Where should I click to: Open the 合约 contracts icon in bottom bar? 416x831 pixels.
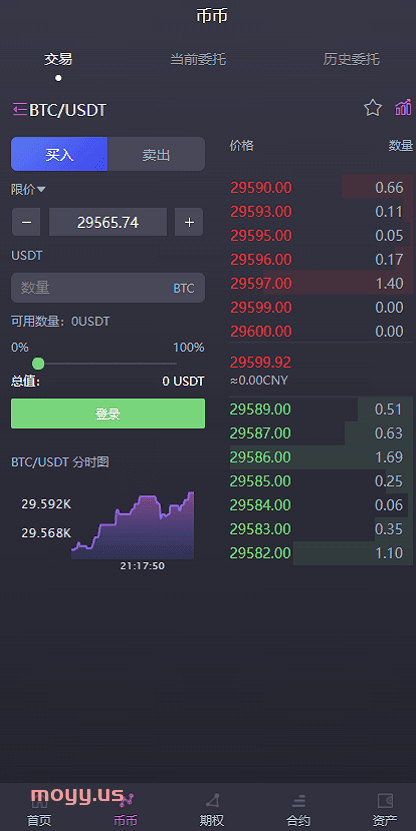coord(298,801)
